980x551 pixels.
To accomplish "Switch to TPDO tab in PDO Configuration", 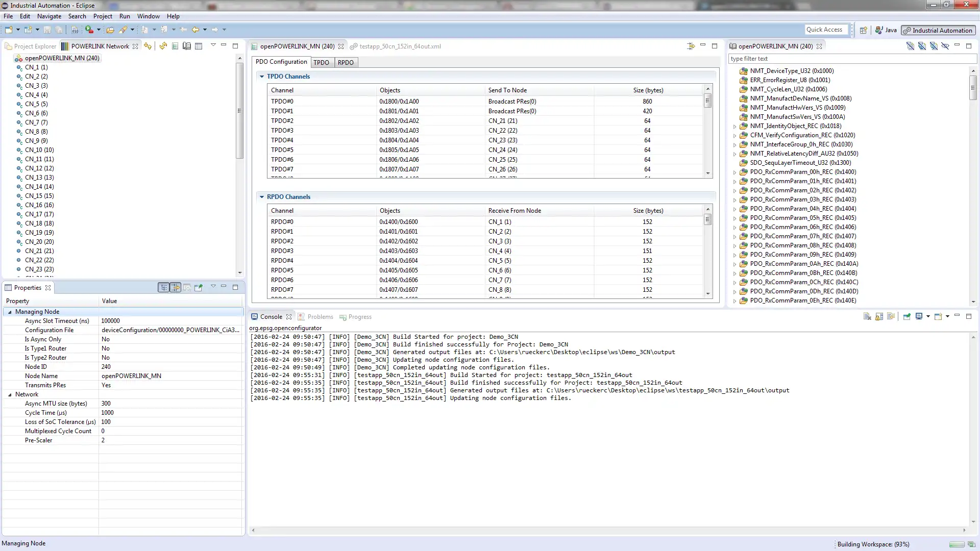I will (321, 62).
